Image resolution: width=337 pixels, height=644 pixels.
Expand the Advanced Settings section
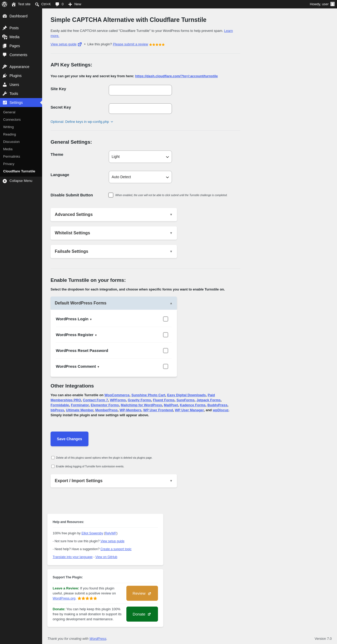click(x=114, y=215)
